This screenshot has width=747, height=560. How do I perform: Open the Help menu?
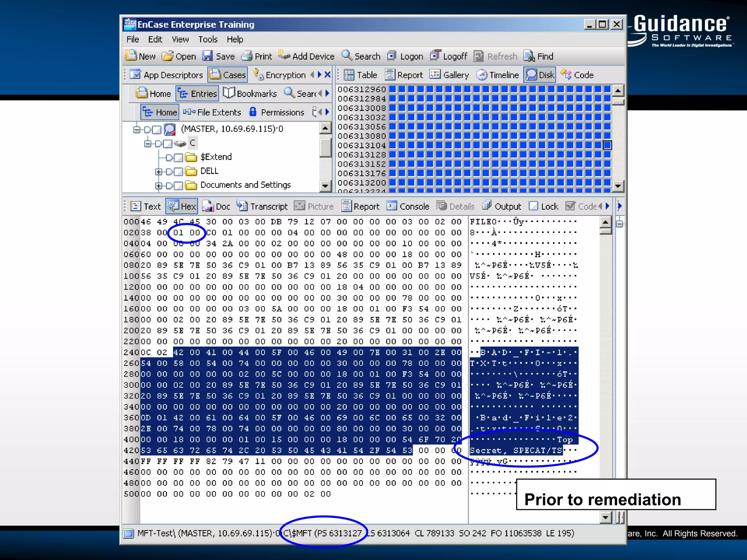pos(235,39)
